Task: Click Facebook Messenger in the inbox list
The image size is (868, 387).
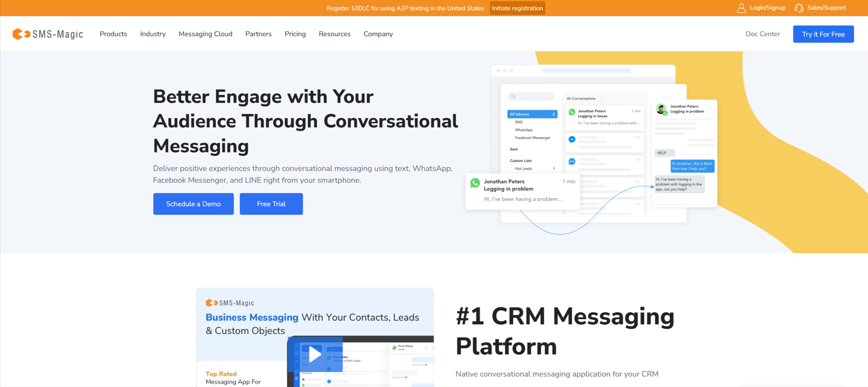Action: (x=532, y=138)
